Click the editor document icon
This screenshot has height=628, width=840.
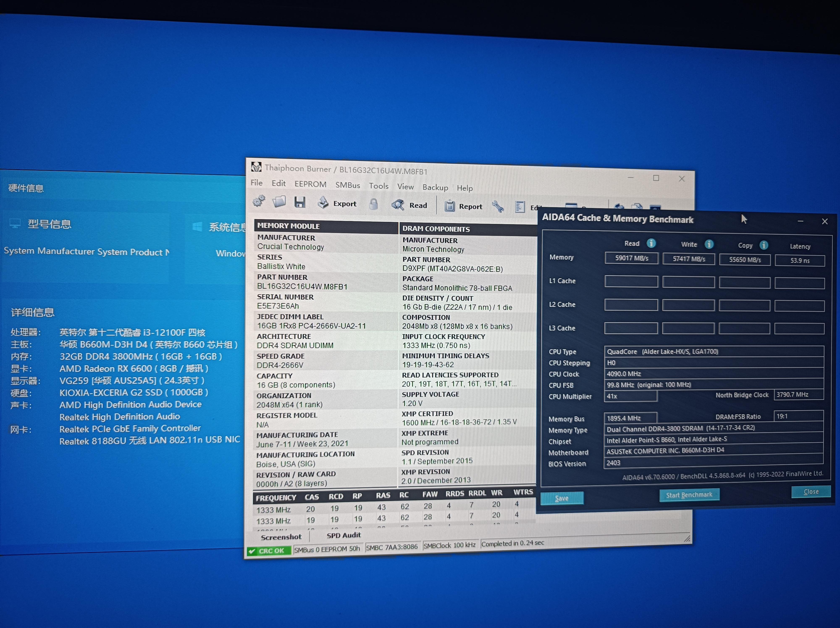point(520,207)
